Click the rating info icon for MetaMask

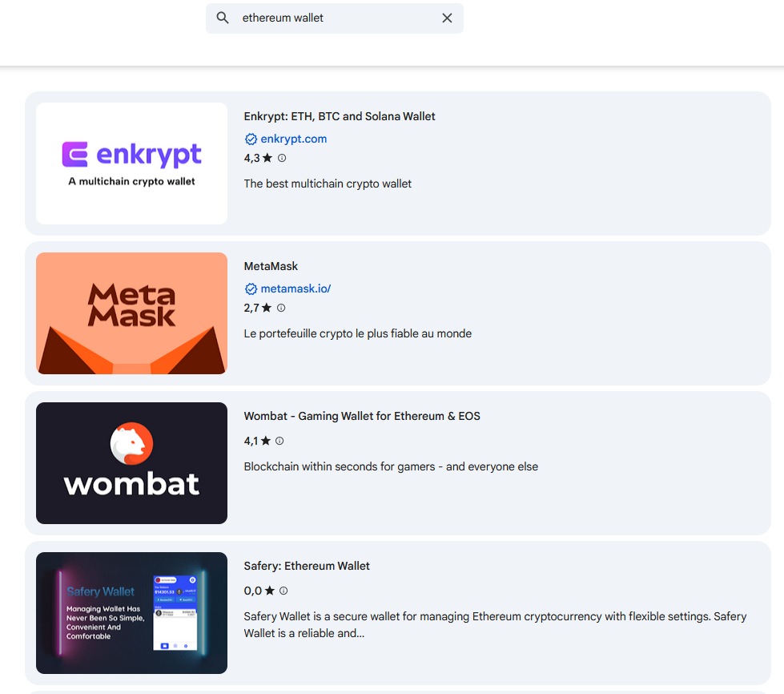[x=281, y=308]
